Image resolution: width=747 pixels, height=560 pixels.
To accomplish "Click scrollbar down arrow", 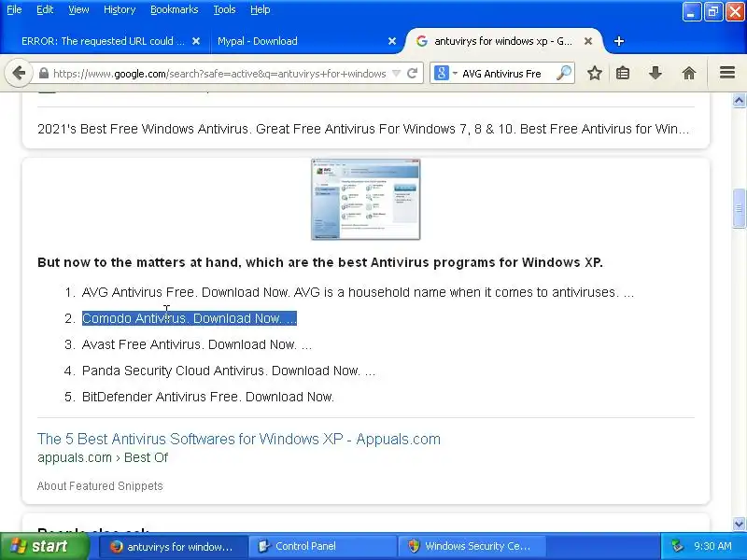I will (739, 524).
